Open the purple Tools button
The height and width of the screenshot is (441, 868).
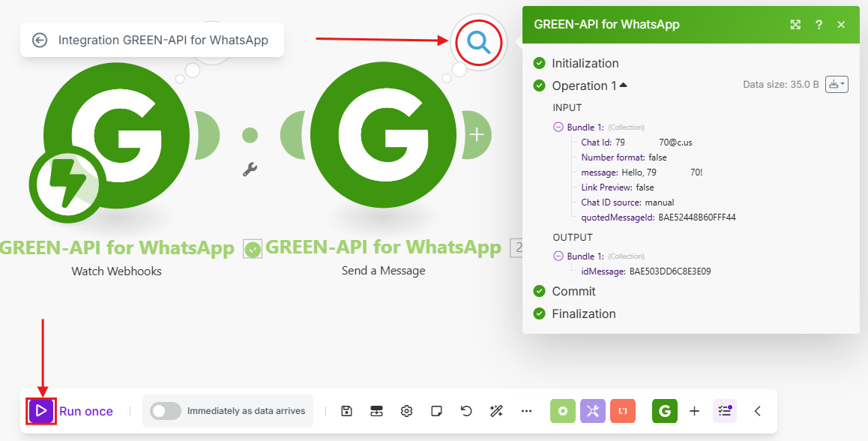coord(593,411)
